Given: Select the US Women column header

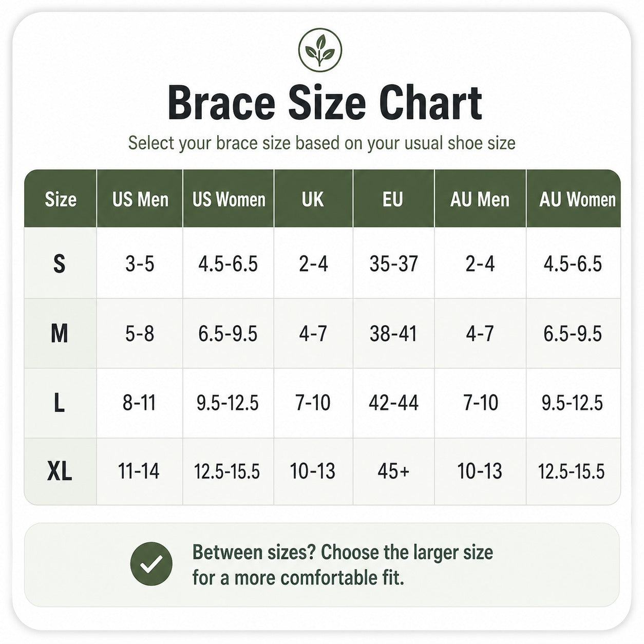Looking at the screenshot, I should (229, 199).
